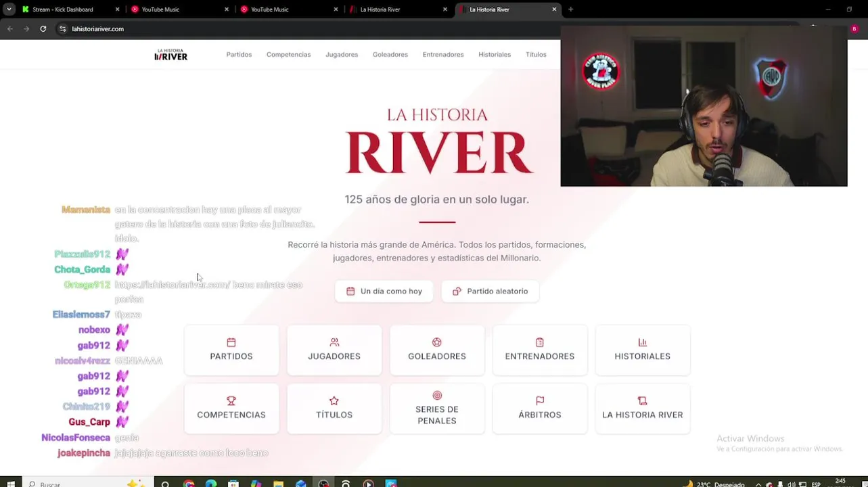Click the streamer webcam overlay
The height and width of the screenshot is (487, 868).
click(704, 106)
